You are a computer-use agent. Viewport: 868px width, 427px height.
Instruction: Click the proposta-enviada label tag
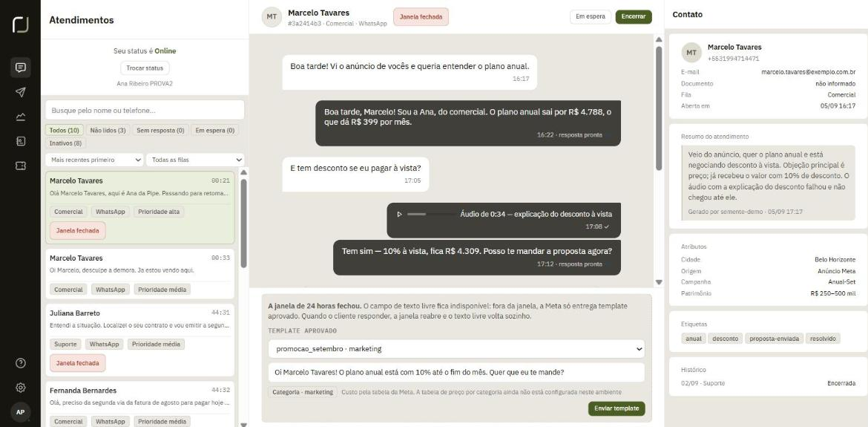click(x=774, y=339)
